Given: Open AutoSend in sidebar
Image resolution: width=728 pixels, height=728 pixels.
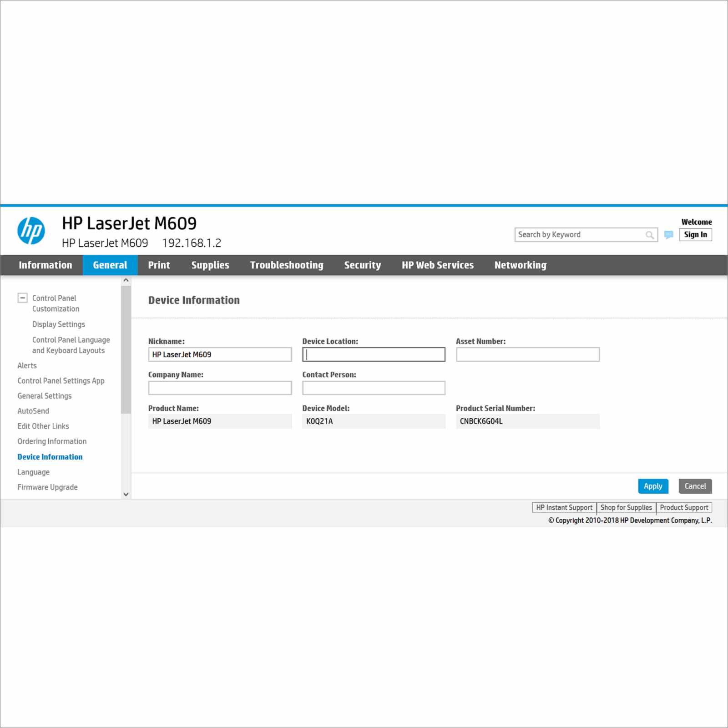Looking at the screenshot, I should coord(33,411).
